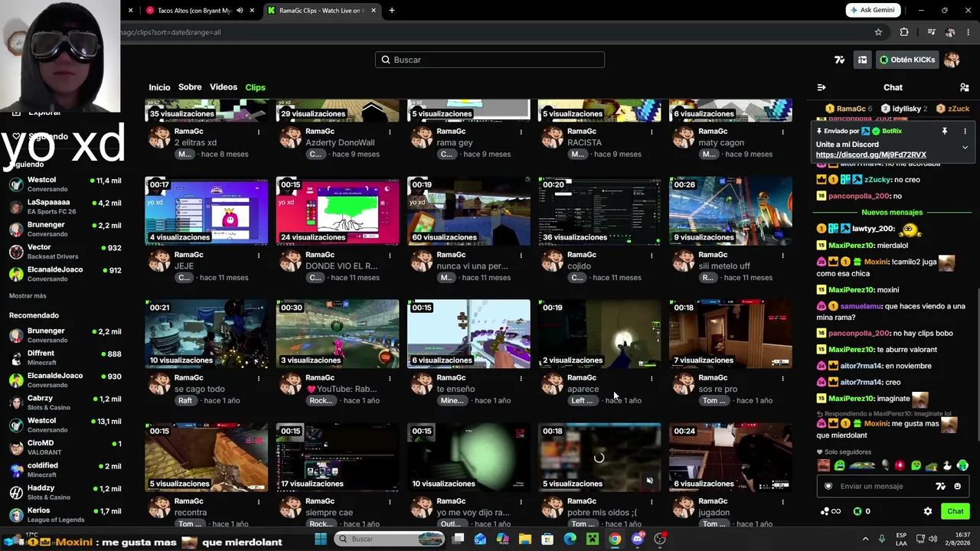Open Minecraft from the taskbar
Image resolution: width=980 pixels, height=551 pixels.
pos(593,539)
